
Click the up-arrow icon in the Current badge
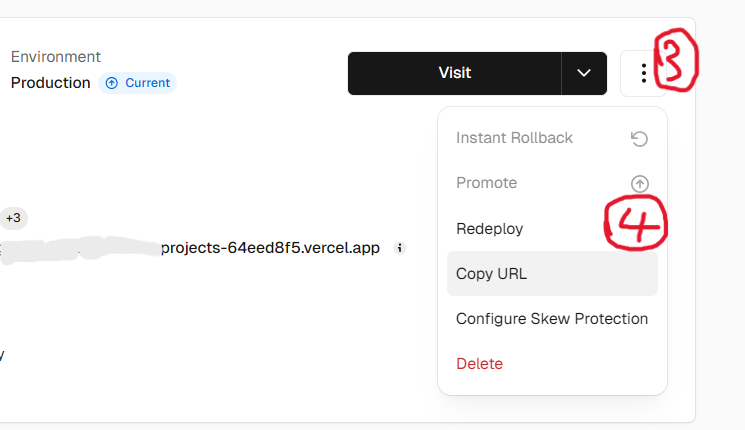pyautogui.click(x=112, y=83)
